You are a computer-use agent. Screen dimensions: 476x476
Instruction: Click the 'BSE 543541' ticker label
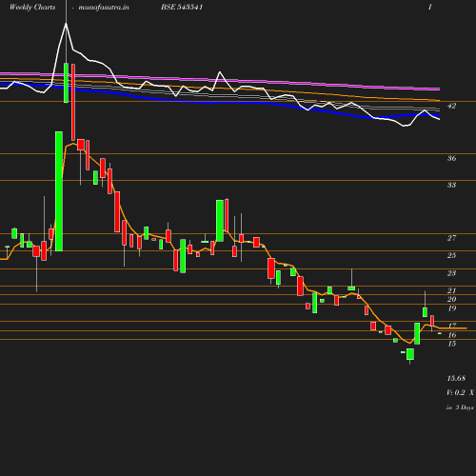[x=182, y=7]
